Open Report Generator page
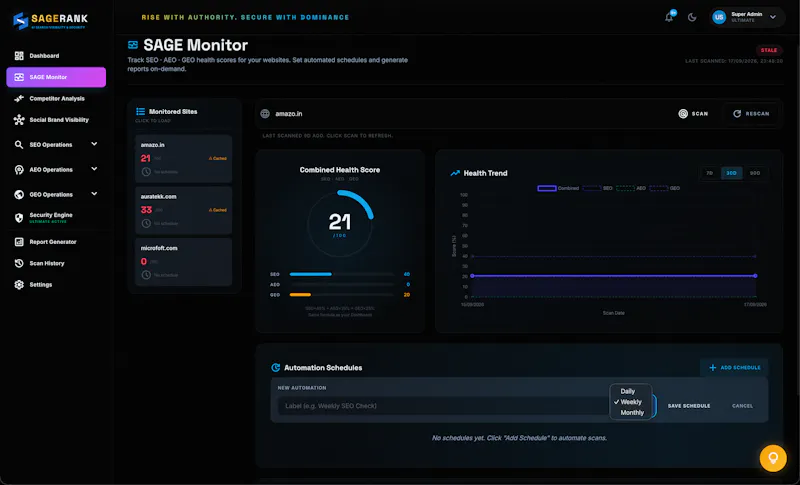This screenshot has width=800, height=485. coord(56,242)
